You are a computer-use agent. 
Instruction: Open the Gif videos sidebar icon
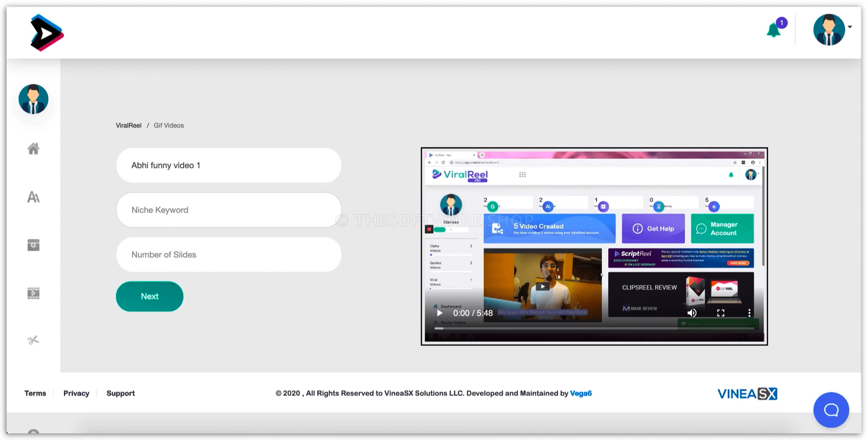pos(34,245)
